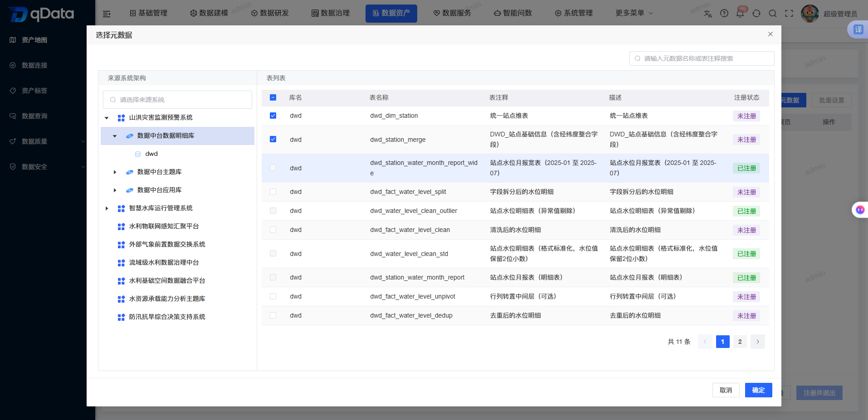Check the dwd_fact_water_level_dedup row checkbox
868x420 pixels.
[x=273, y=315]
